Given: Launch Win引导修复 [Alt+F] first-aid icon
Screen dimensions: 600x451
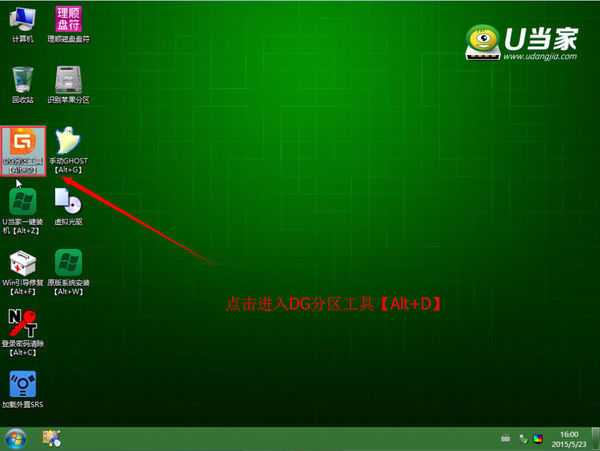Looking at the screenshot, I should point(23,272).
